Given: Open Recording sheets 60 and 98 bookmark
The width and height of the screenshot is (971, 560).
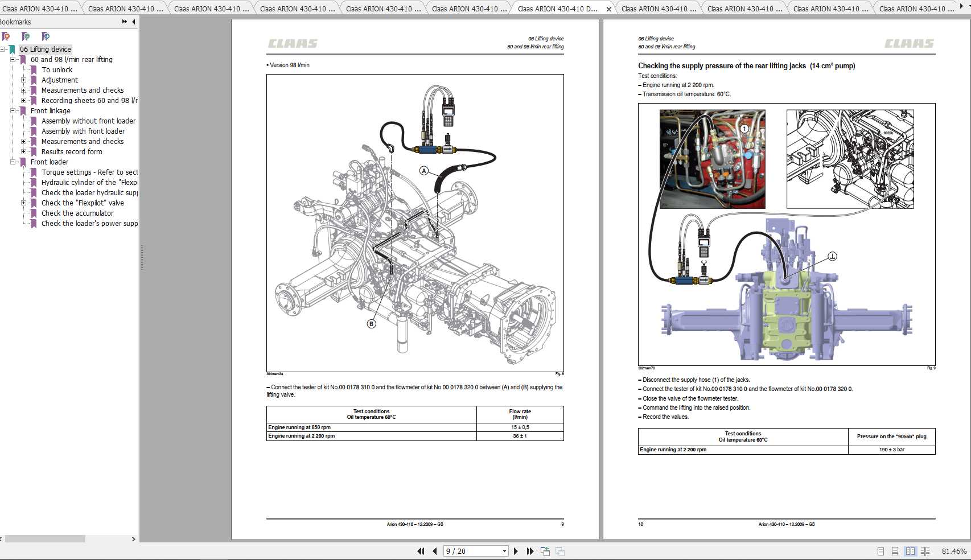Looking at the screenshot, I should 89,101.
